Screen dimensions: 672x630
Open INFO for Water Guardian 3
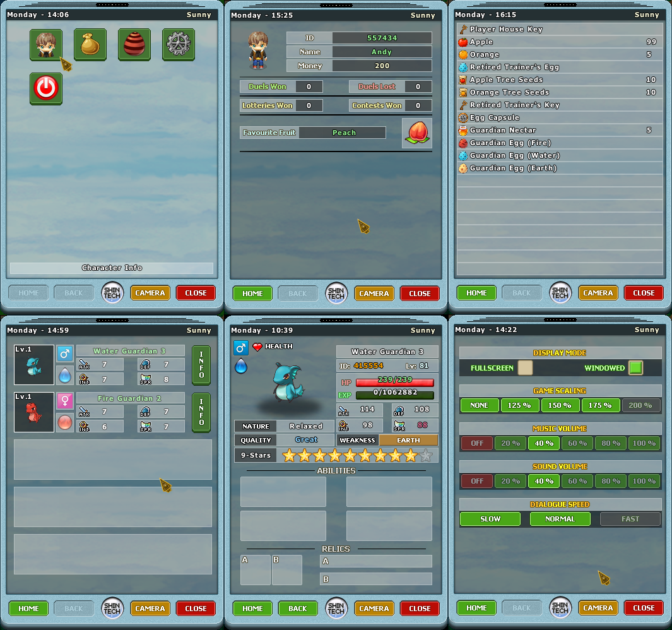pyautogui.click(x=201, y=365)
